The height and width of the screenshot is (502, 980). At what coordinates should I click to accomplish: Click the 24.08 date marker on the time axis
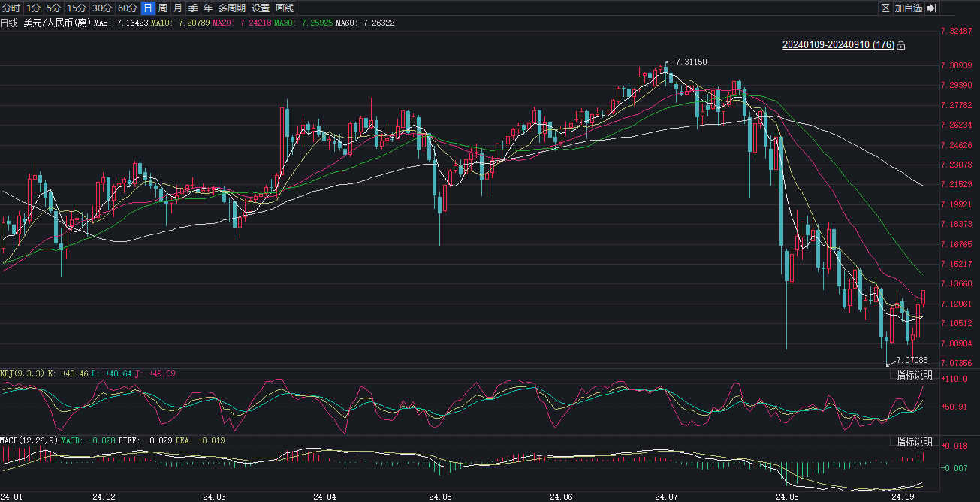click(786, 497)
